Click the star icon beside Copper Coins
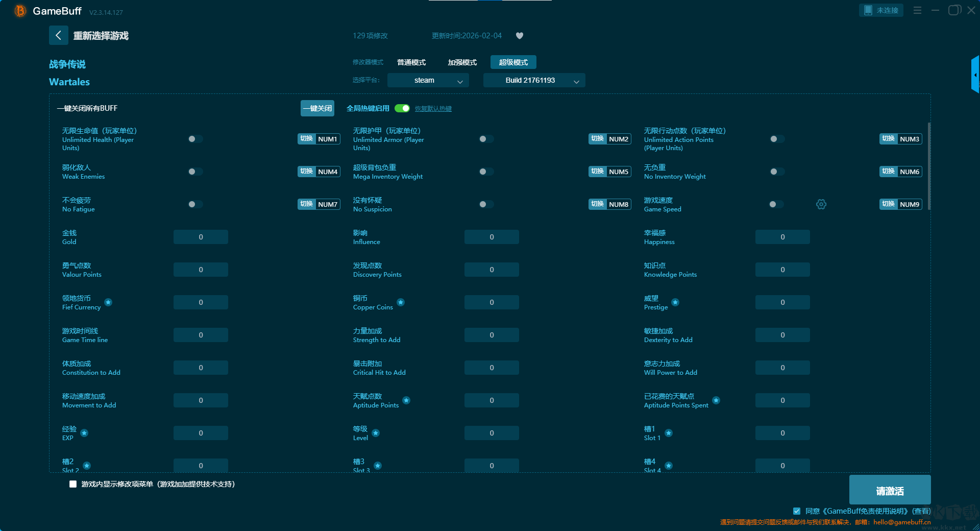980x531 pixels. coord(401,302)
